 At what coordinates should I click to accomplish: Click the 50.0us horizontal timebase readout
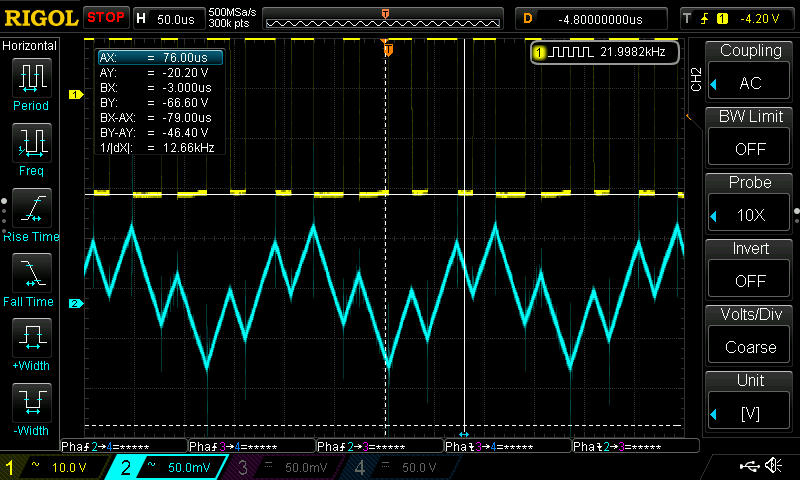(x=177, y=18)
